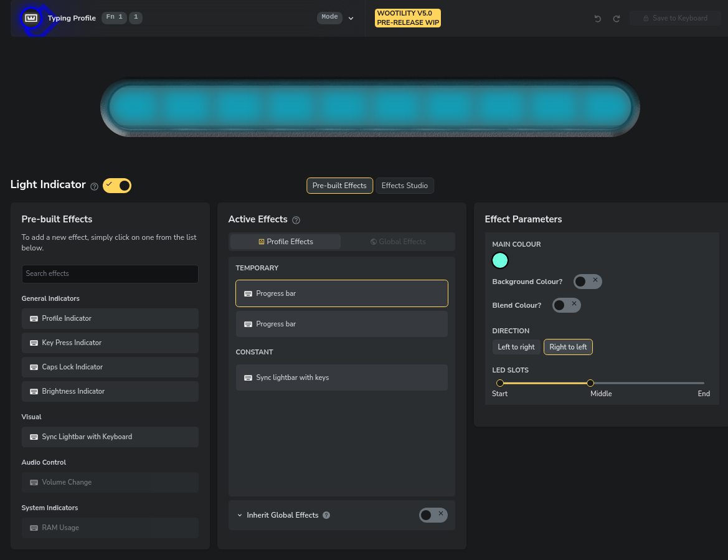The image size is (728, 560).
Task: Click the Key Press Indicator keyboard icon
Action: 34,343
